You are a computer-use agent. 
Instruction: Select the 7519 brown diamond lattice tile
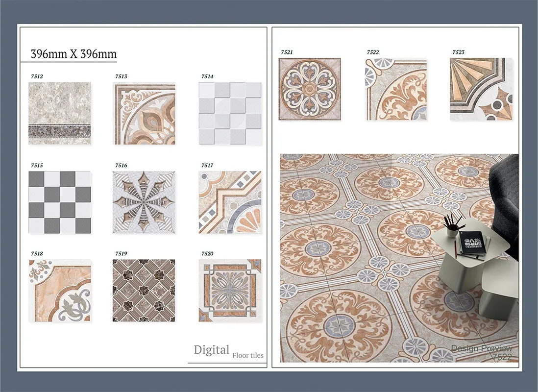[x=144, y=291]
